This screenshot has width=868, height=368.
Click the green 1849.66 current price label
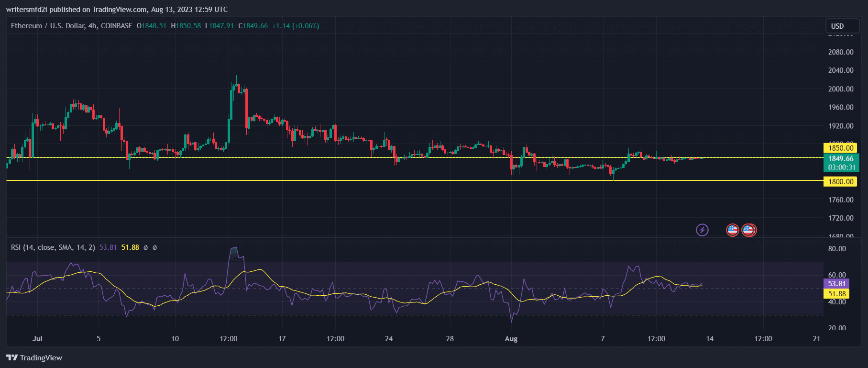point(841,159)
